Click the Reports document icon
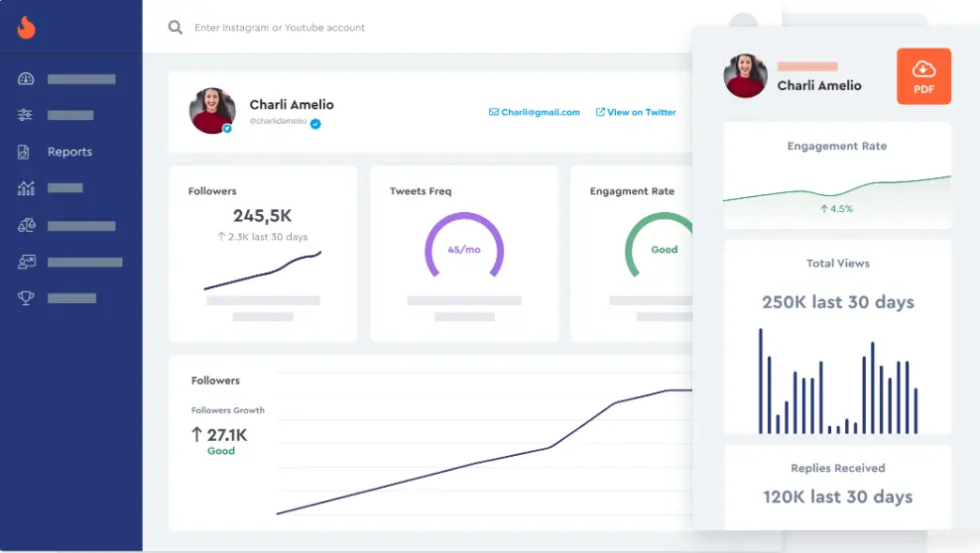The height and width of the screenshot is (553, 980). pos(26,152)
